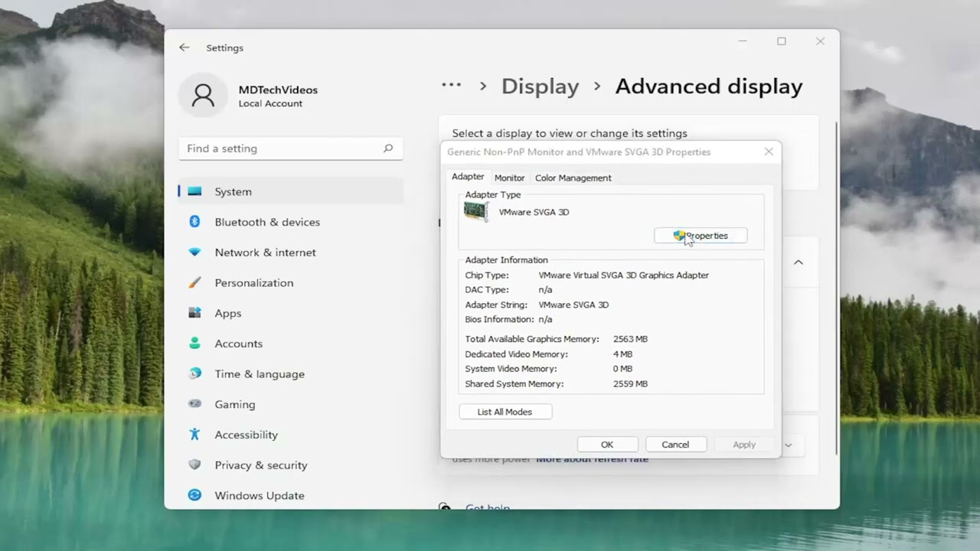This screenshot has width=980, height=551.
Task: Click the Accounts person icon
Action: 194,344
